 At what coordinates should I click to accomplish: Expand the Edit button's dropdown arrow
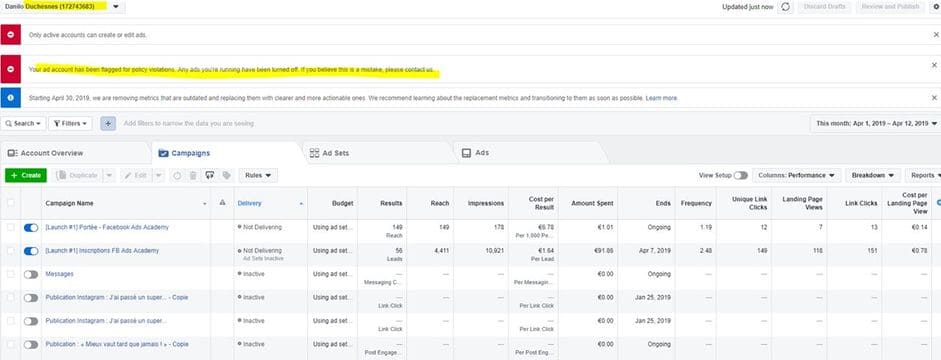158,176
